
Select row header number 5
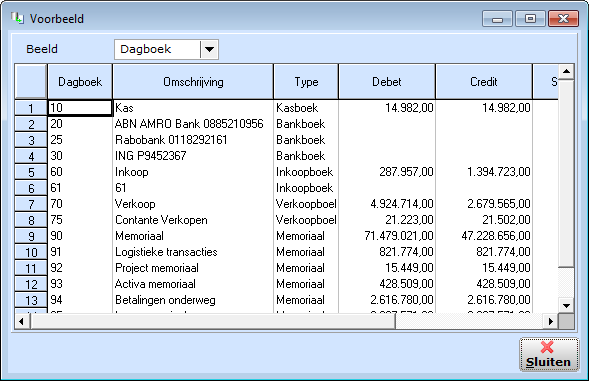31,172
